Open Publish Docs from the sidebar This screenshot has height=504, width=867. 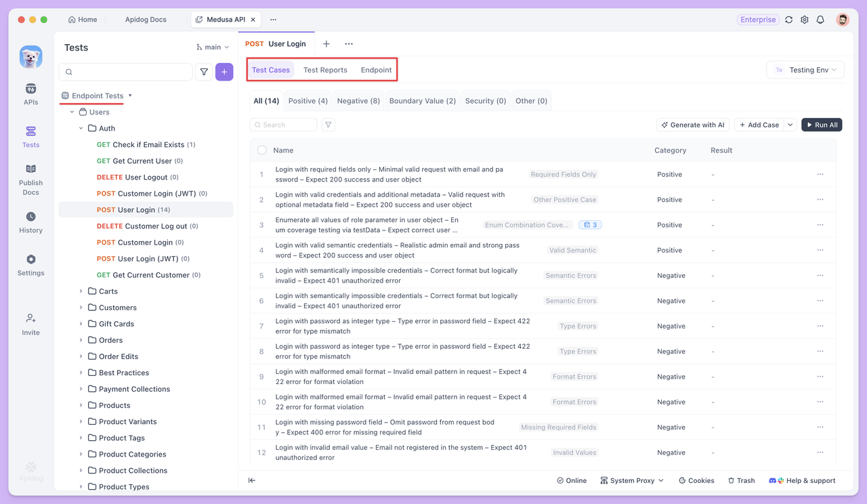point(30,177)
